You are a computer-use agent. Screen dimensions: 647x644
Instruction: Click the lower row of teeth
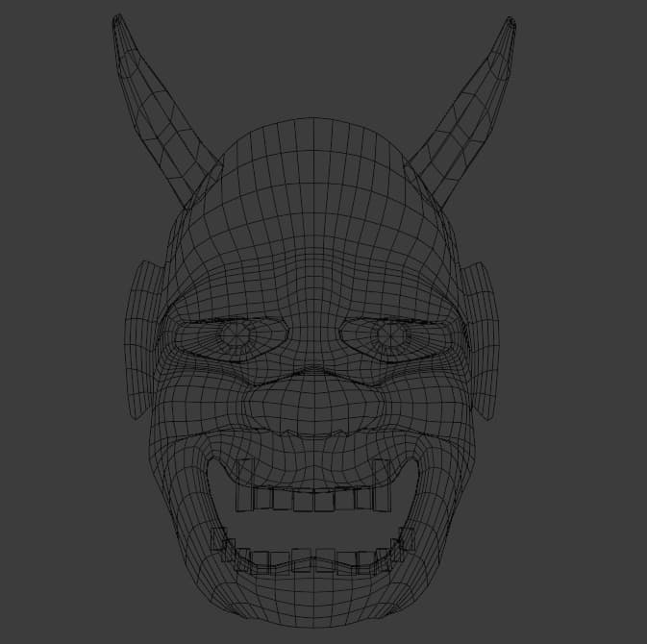point(313,553)
